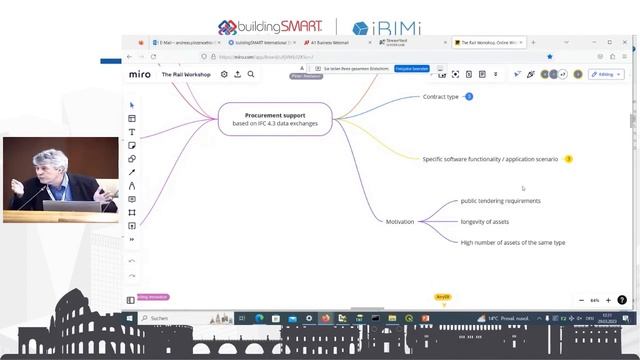
Task: Open the reactions icon
Action: click(531, 74)
